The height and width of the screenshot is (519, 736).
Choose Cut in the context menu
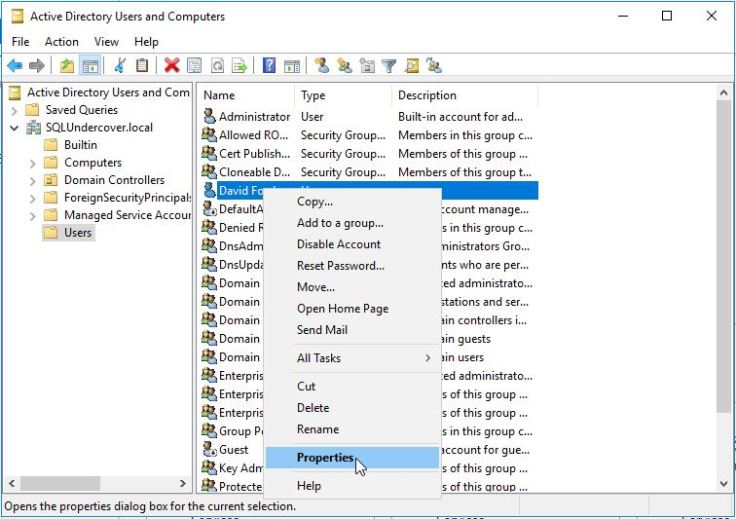click(x=353, y=386)
